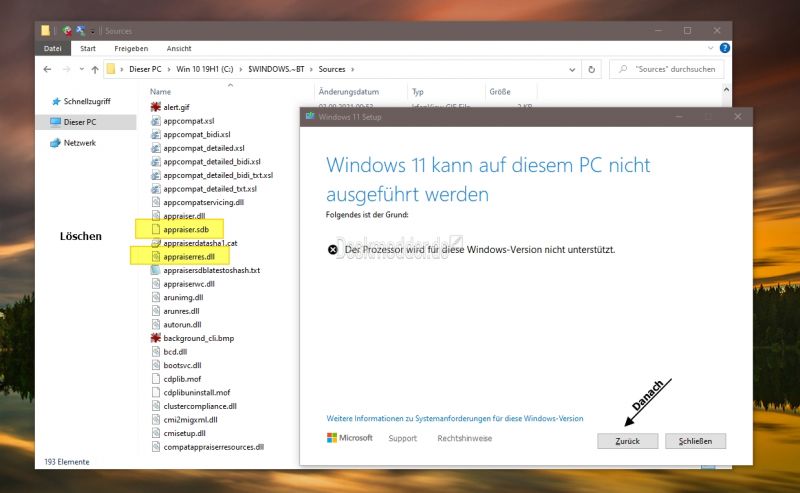
Task: Select the appraiser.sdb file icon
Action: 156,229
